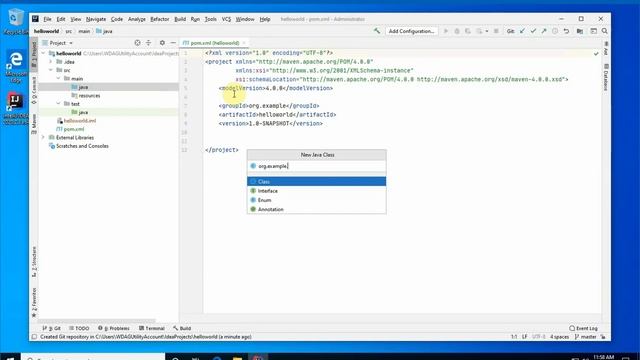This screenshot has height=360, width=640.
Task: Click the Search Everywhere magnifier icon
Action: pos(604,31)
